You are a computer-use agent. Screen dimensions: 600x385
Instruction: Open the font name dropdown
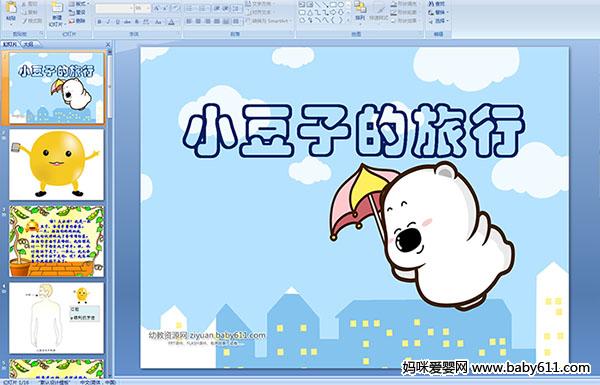[114, 8]
